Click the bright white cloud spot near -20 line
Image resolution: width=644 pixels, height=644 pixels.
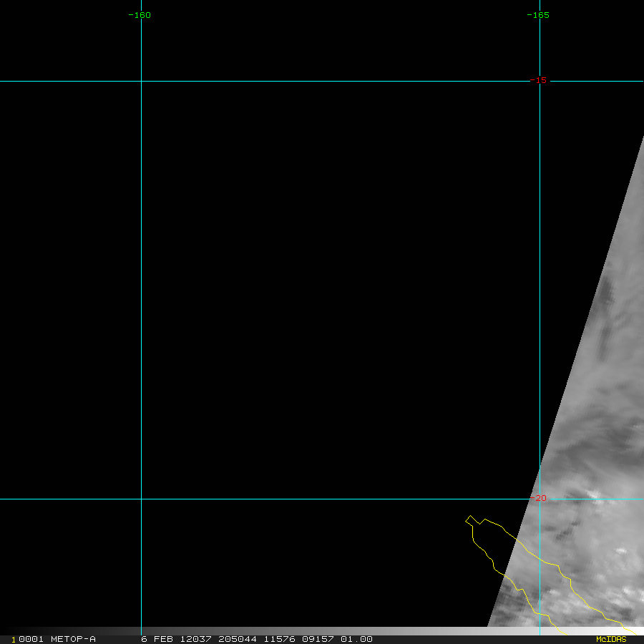coord(594,495)
